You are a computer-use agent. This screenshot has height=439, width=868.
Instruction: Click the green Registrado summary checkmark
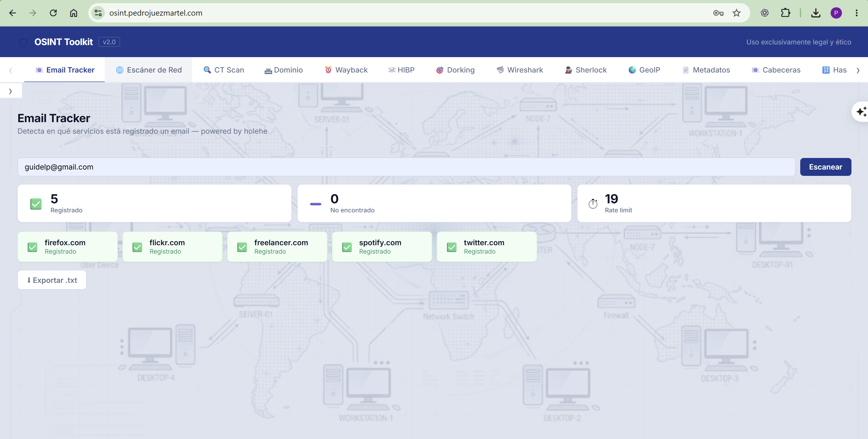[36, 204]
